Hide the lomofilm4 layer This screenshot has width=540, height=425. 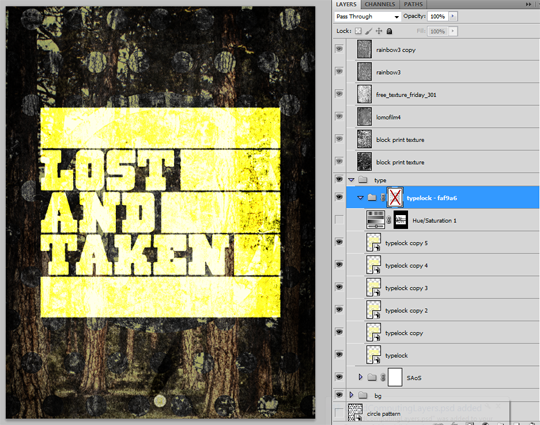[x=339, y=116]
